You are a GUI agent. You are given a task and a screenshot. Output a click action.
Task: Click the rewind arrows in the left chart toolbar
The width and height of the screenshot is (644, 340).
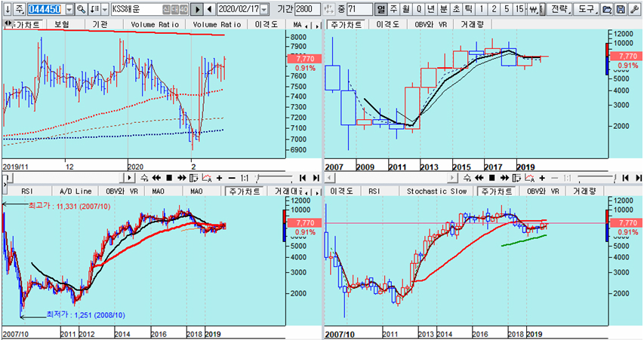click(x=156, y=178)
